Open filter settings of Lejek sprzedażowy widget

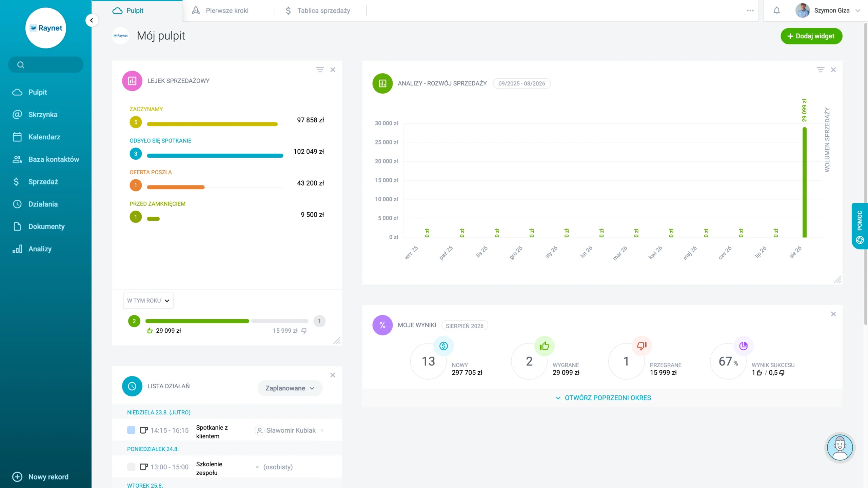320,70
